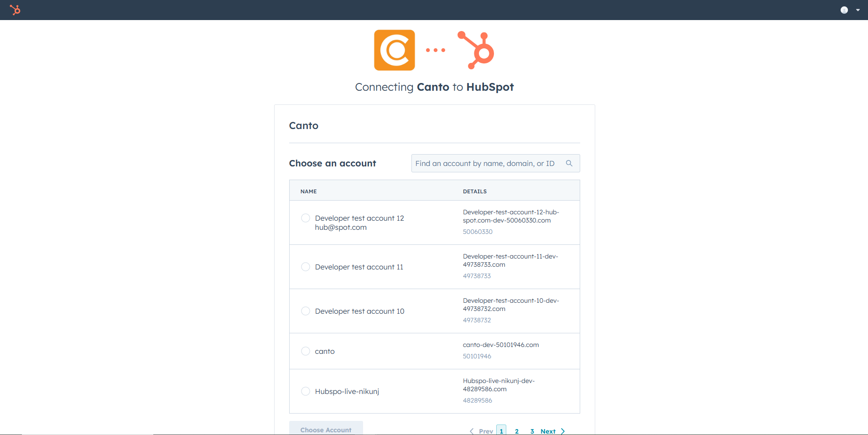Click the Prev left chevron arrow
The image size is (868, 435).
coord(472,431)
